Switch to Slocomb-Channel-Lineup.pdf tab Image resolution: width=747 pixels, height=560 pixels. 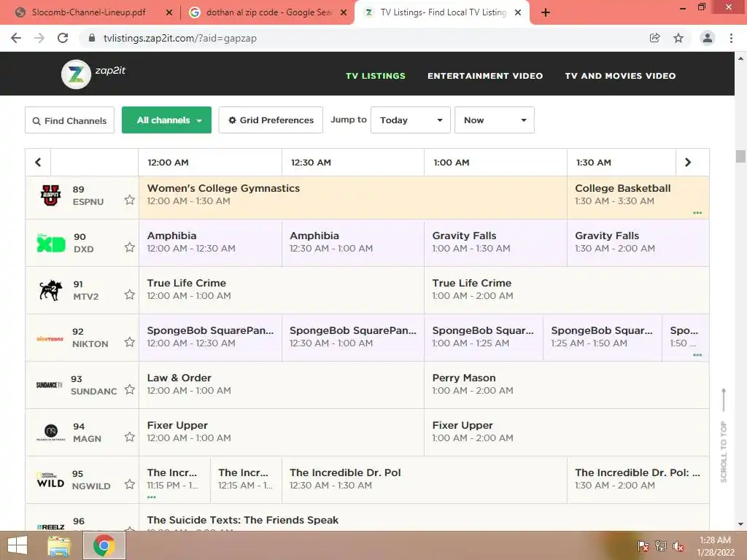[88, 12]
